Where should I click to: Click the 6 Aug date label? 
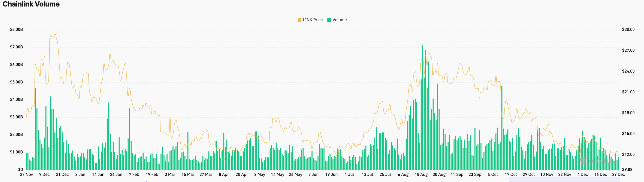tap(403, 174)
